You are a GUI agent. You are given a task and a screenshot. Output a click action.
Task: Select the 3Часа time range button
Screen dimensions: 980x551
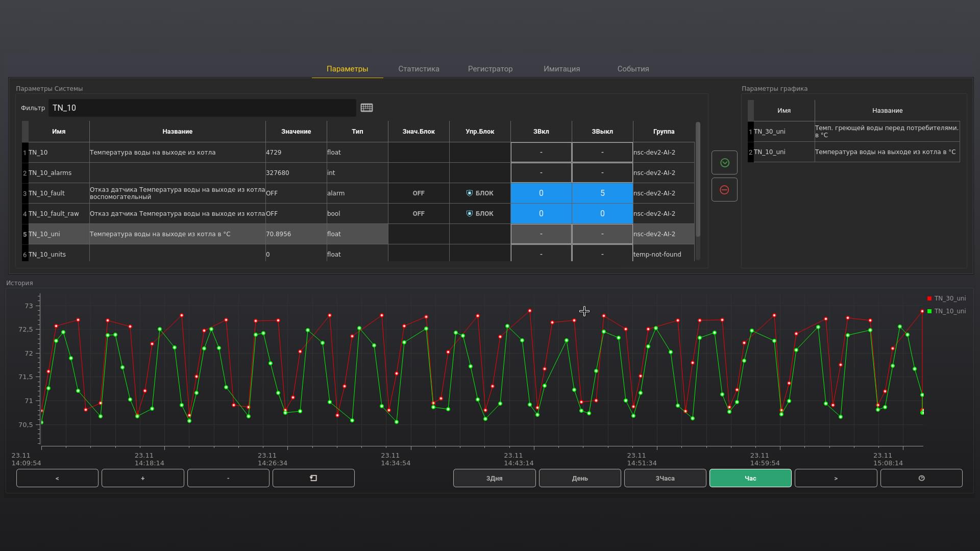665,478
